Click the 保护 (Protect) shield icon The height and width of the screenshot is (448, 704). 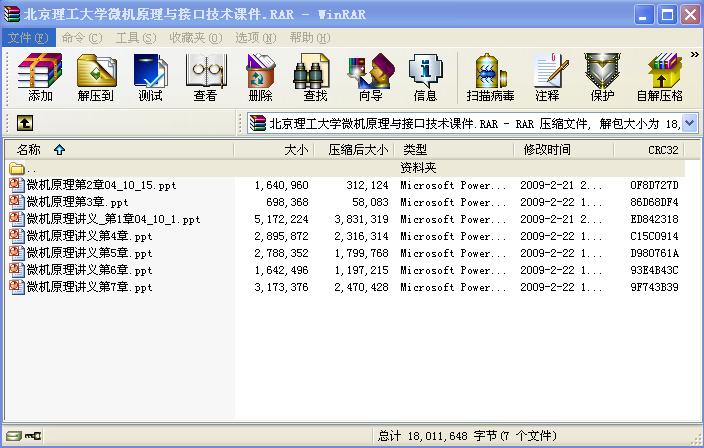[x=602, y=77]
